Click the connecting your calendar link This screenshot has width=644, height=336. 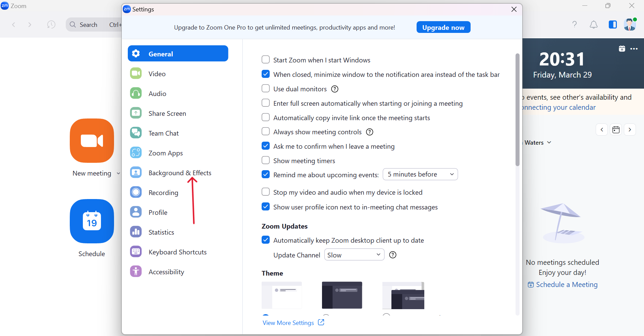tap(559, 107)
